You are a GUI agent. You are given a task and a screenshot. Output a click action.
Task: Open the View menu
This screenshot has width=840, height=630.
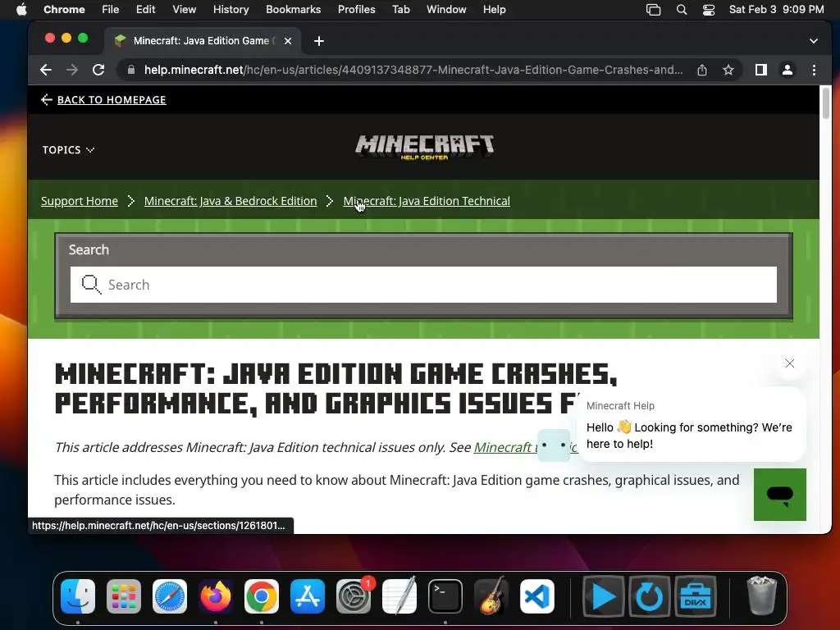coord(184,10)
